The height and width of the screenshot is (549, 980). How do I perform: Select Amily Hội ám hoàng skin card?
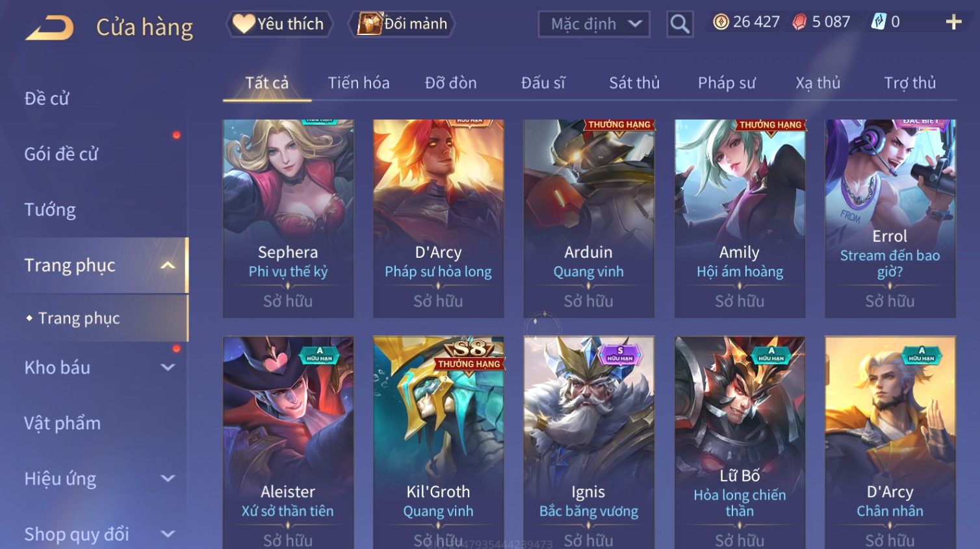740,218
